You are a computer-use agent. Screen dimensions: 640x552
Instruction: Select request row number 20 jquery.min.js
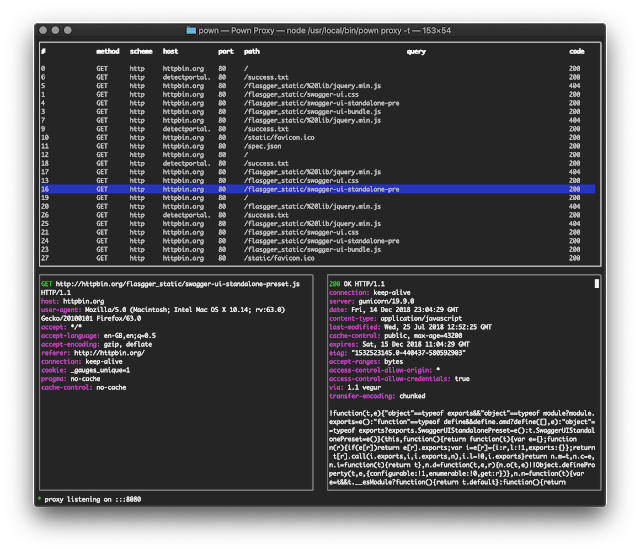click(x=318, y=206)
